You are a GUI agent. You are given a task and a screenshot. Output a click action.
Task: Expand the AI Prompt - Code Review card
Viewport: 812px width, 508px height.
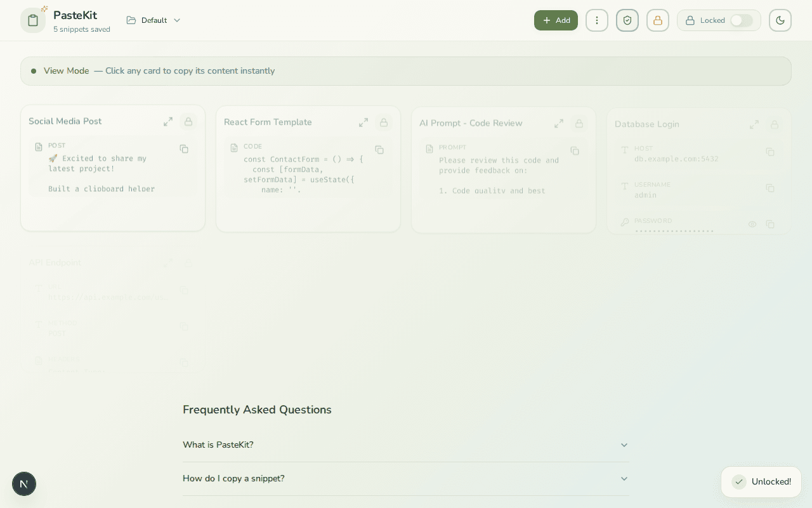(x=559, y=123)
